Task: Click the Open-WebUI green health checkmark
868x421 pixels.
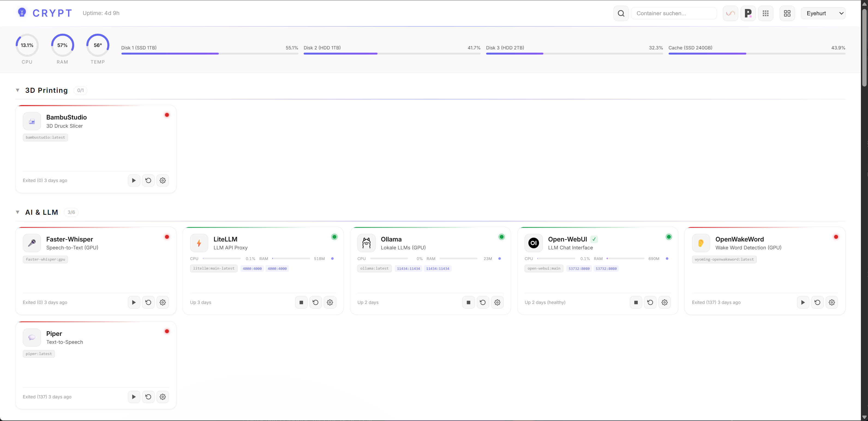Action: point(594,239)
